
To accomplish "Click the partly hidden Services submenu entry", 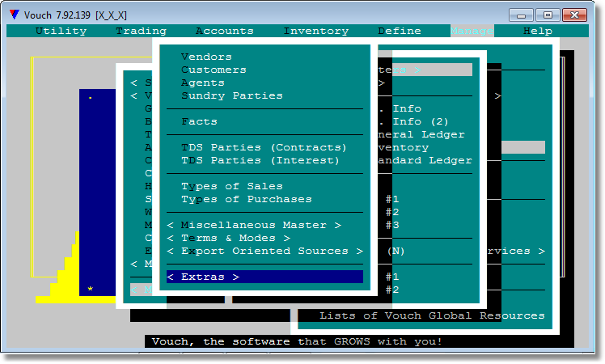I will (x=516, y=251).
